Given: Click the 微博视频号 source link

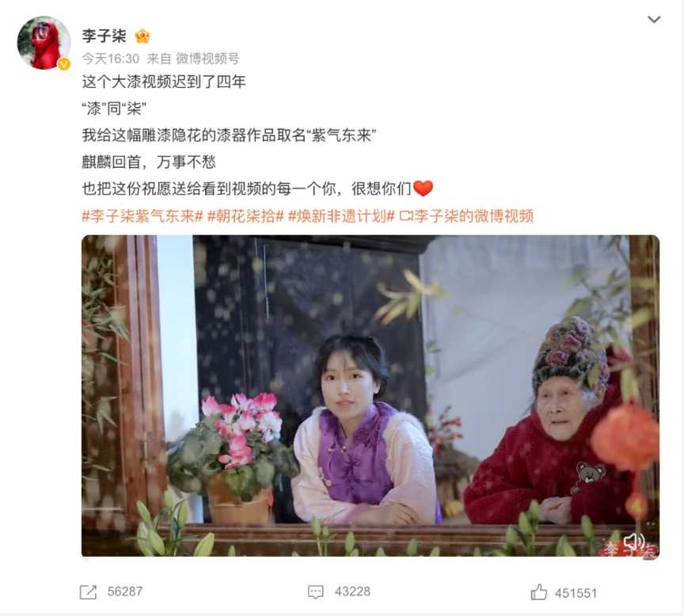Looking at the screenshot, I should click(x=207, y=59).
